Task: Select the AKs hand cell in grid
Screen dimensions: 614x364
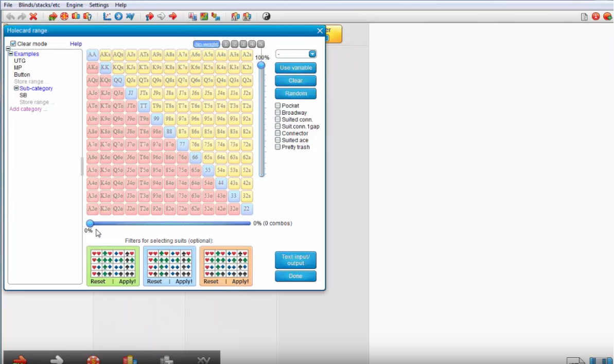Action: click(x=105, y=54)
